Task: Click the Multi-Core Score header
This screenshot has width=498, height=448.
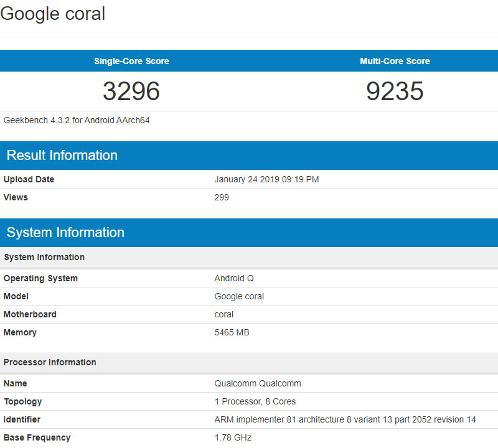Action: click(395, 61)
